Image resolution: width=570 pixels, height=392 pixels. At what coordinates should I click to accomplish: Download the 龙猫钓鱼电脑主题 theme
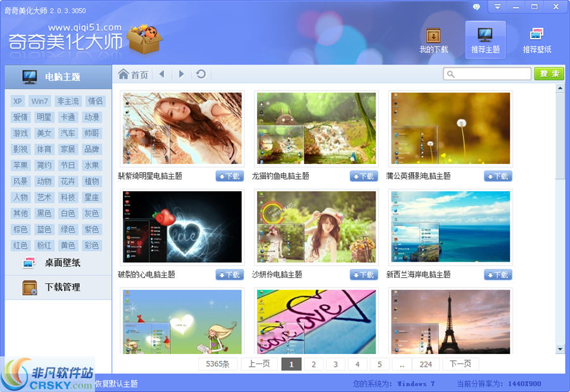[364, 176]
